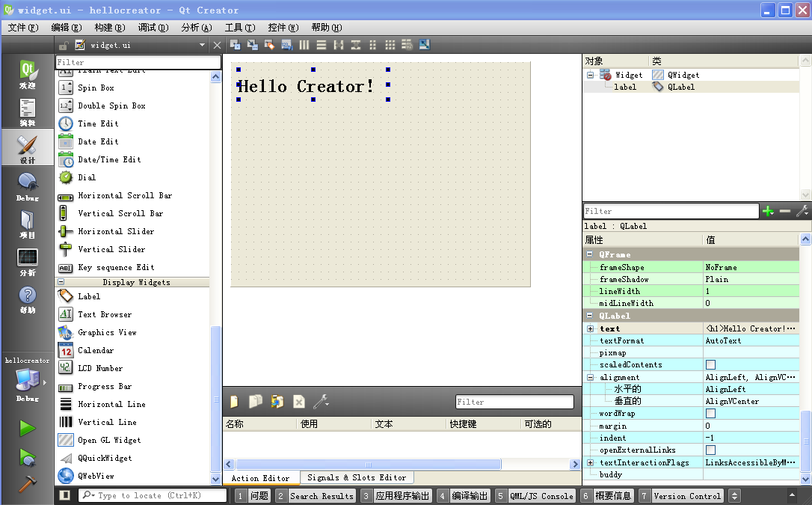Select the Hello Creator! label on the form
This screenshot has width=812, height=505.
pyautogui.click(x=313, y=85)
